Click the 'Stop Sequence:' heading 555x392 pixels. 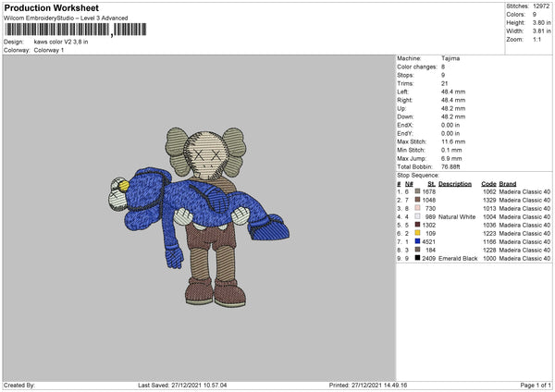(x=418, y=176)
